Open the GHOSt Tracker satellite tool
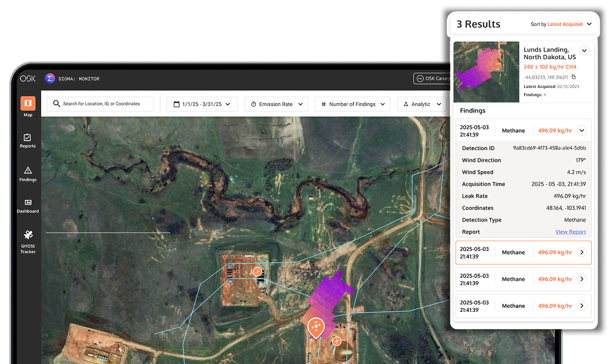Viewport: 611px width, 364px height. pyautogui.click(x=28, y=242)
